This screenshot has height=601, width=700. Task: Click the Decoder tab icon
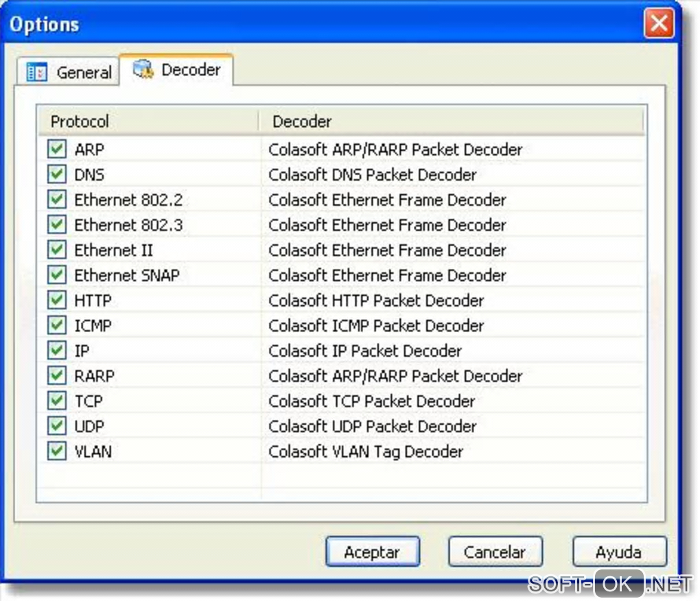[x=143, y=69]
